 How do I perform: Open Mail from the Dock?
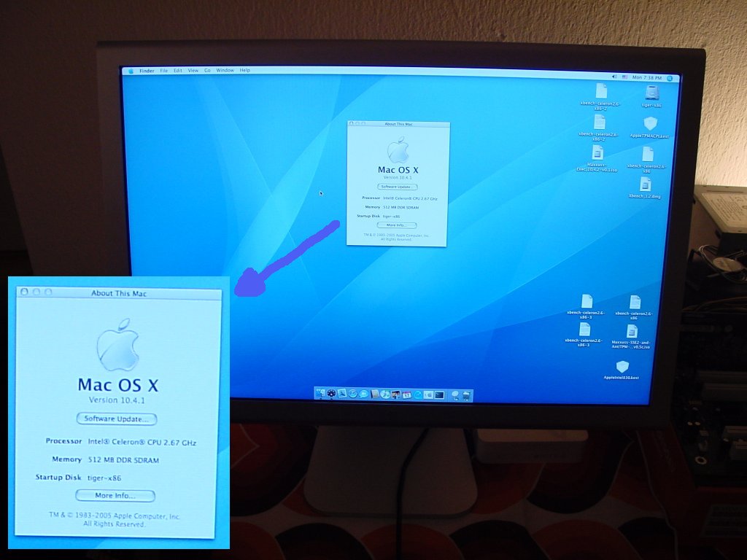[x=342, y=394]
